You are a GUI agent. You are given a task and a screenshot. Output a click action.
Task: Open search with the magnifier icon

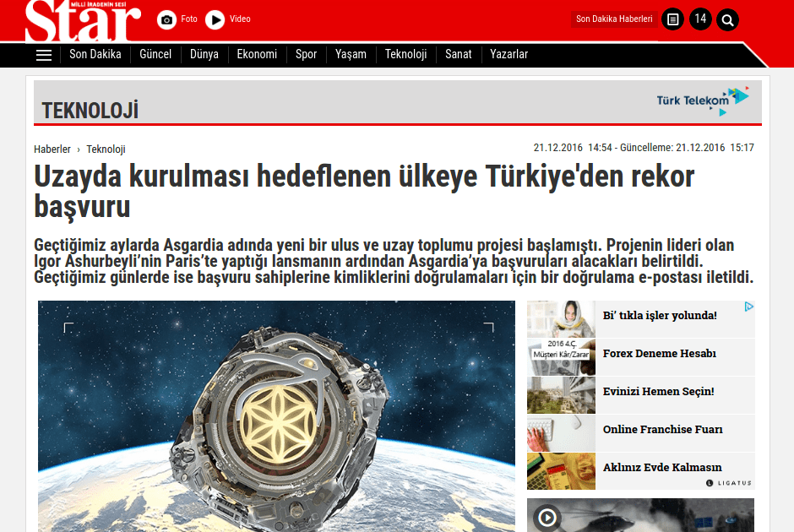727,19
